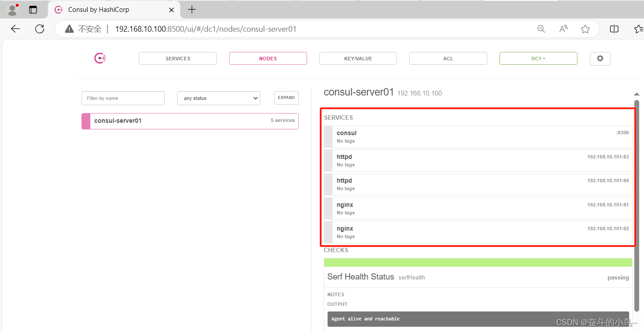The image size is (644, 331).
Task: Open the DC1 datacenter dropdown
Action: (538, 58)
